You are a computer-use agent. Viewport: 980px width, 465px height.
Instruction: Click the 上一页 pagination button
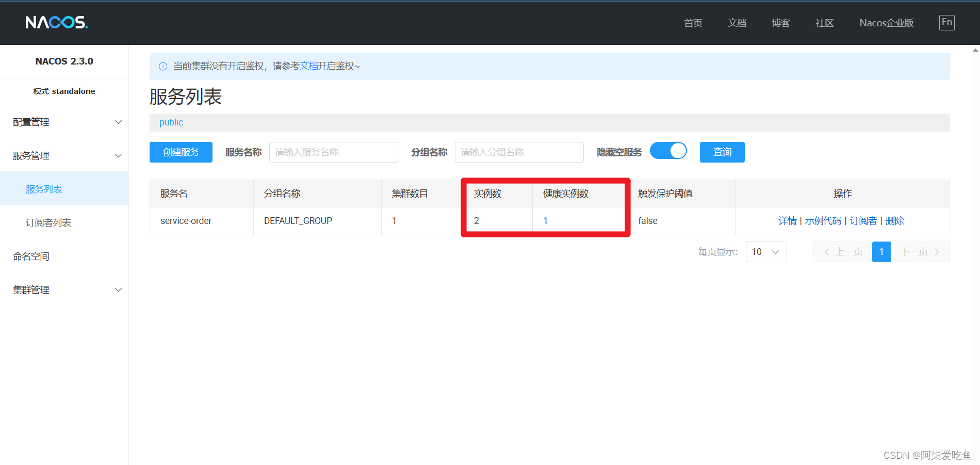point(841,252)
